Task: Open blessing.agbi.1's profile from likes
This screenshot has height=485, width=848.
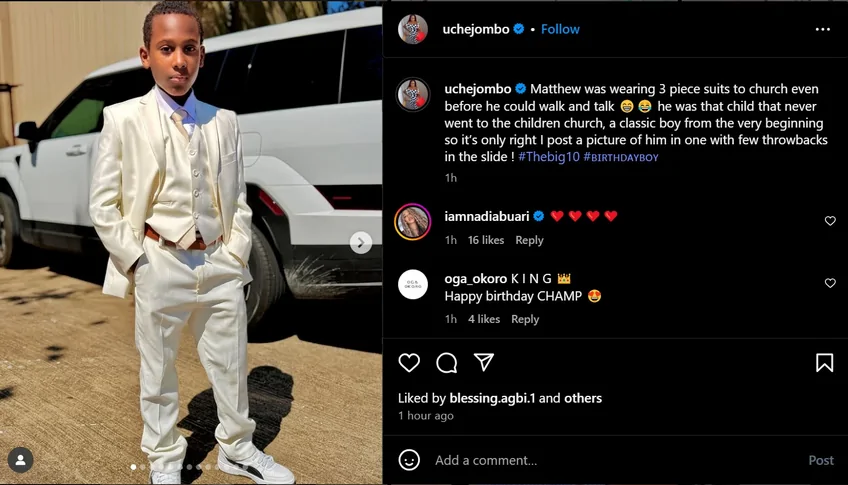Action: (x=492, y=398)
